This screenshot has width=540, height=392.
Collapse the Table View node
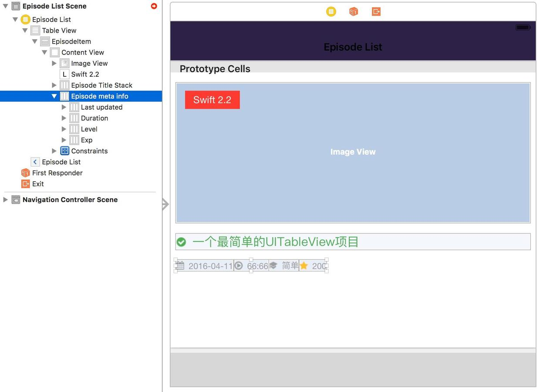tap(25, 30)
